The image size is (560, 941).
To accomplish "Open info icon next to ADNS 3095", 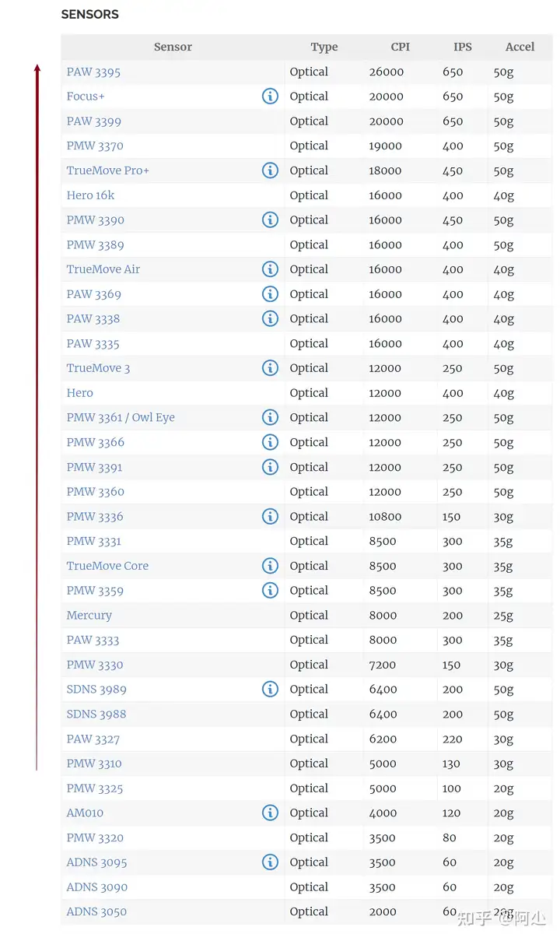I will pyautogui.click(x=270, y=862).
